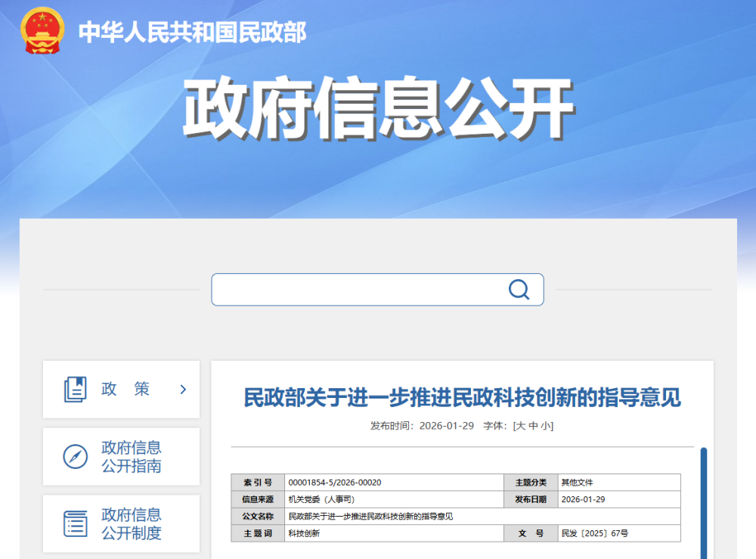Expand the 政策 chevron arrow
Viewport: 756px width, 559px height.
(183, 390)
